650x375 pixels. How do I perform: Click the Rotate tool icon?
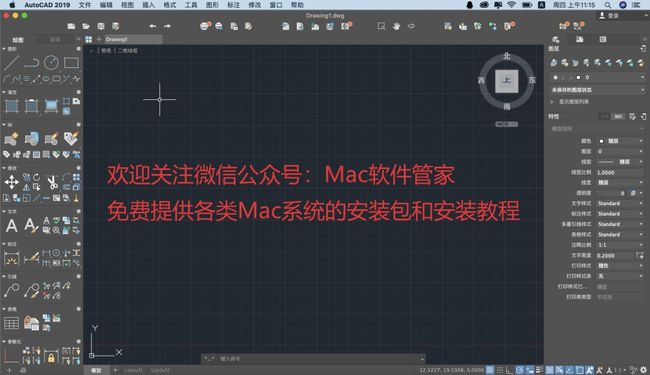point(36,177)
